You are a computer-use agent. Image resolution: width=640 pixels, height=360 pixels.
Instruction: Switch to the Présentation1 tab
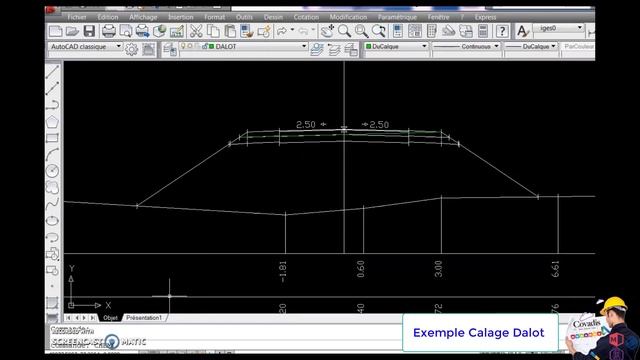click(x=144, y=318)
